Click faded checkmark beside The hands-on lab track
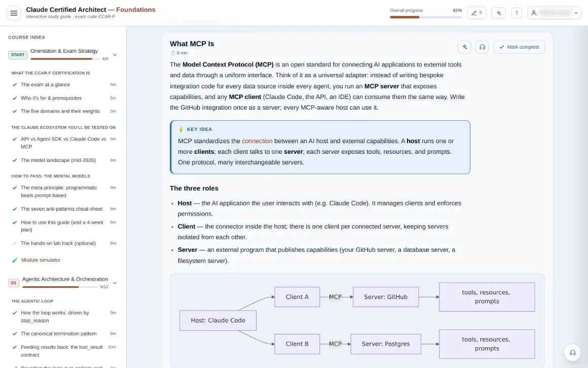 pos(15,243)
